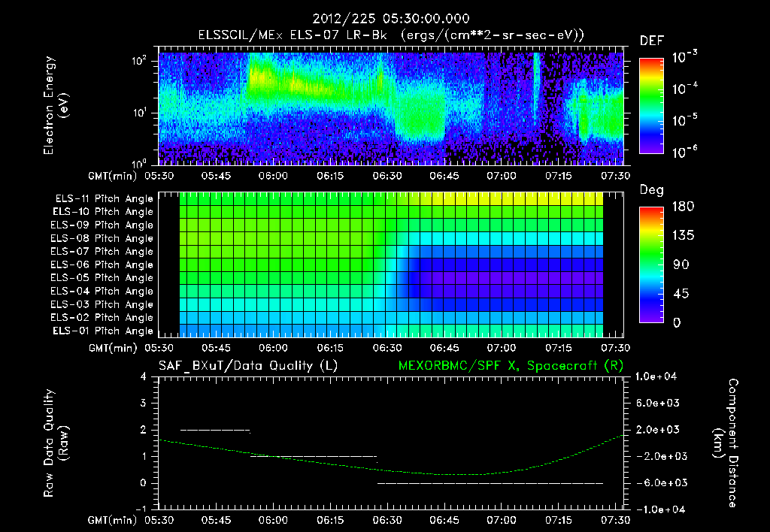Click the 07:00 tick under the spectrogram
Image resolution: width=770 pixels, height=532 pixels.
coord(502,176)
